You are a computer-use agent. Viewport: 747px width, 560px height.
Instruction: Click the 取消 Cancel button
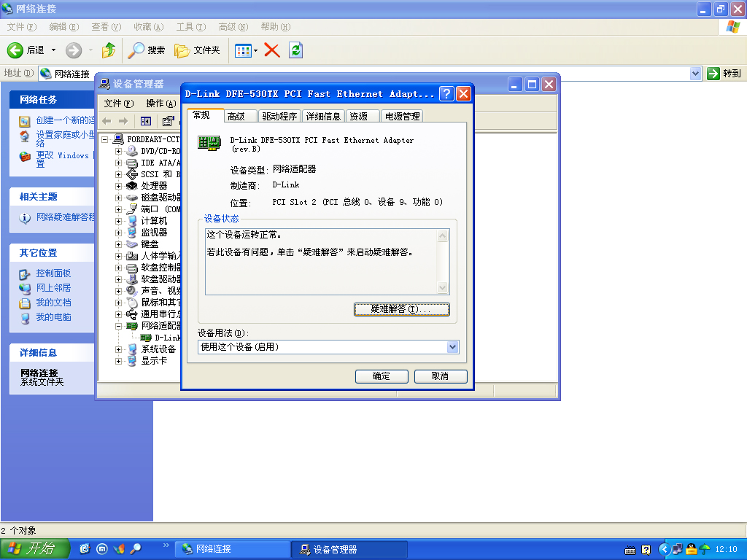441,376
